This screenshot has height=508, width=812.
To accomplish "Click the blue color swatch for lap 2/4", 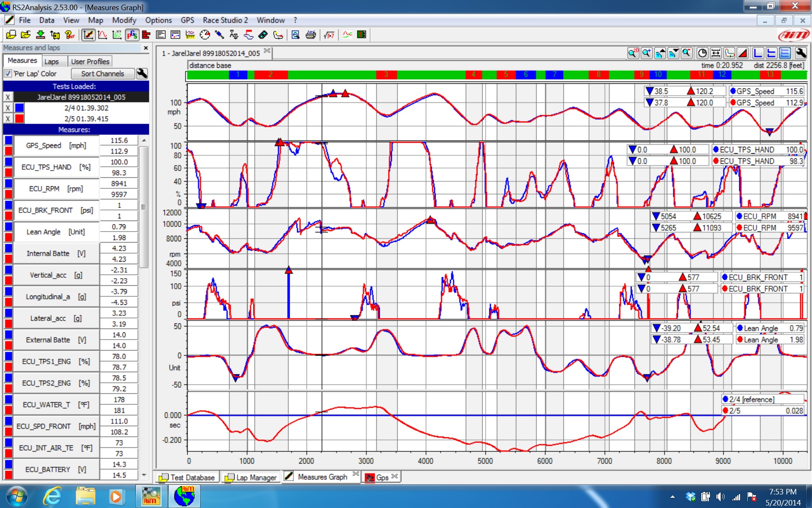I will (x=19, y=108).
